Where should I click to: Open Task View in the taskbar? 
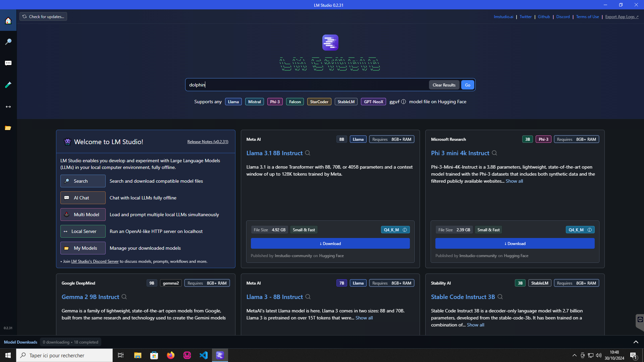pos(121,355)
